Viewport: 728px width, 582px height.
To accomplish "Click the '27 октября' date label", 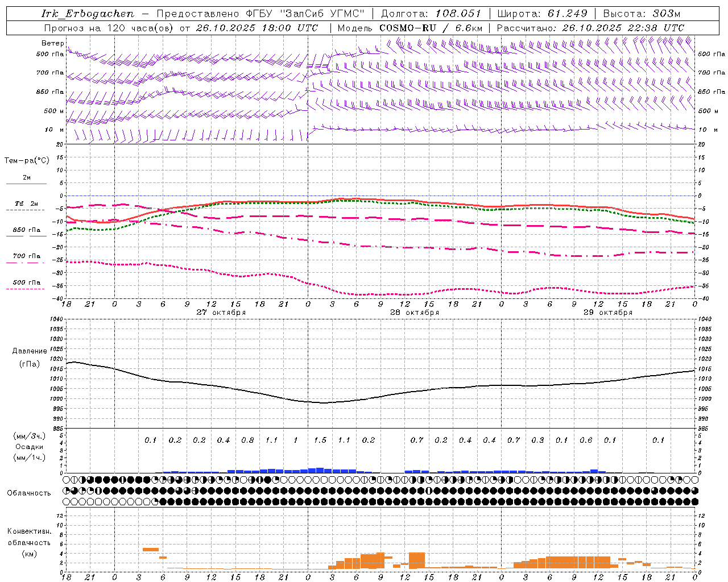I will pyautogui.click(x=221, y=313).
